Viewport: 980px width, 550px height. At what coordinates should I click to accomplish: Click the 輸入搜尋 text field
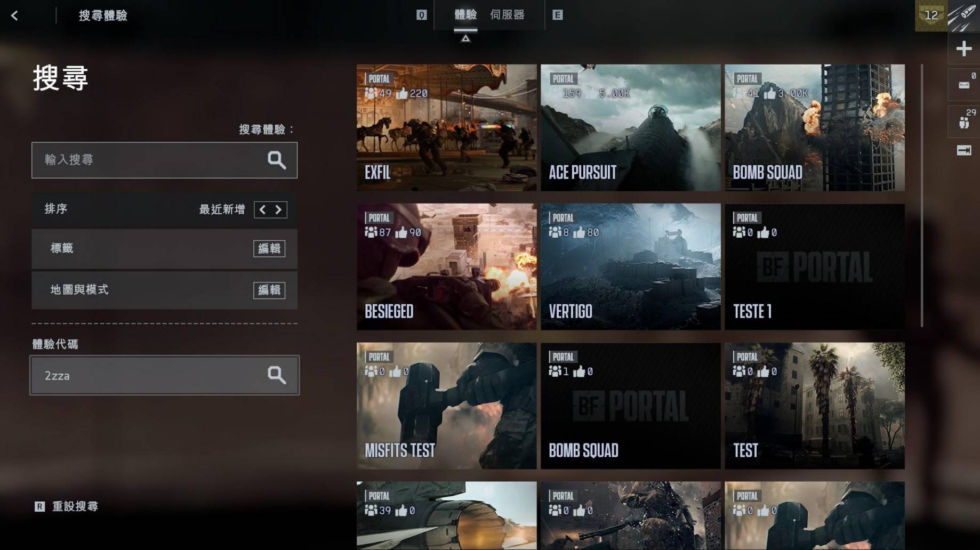coord(149,160)
